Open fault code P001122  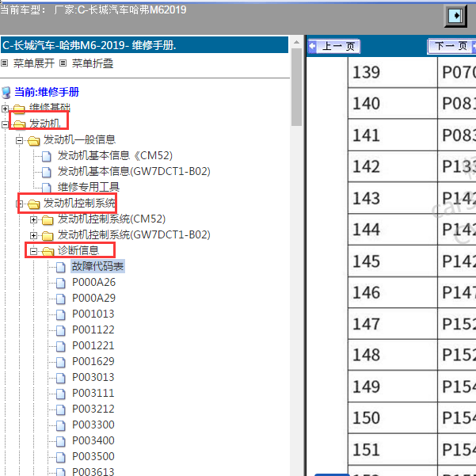[93, 329]
